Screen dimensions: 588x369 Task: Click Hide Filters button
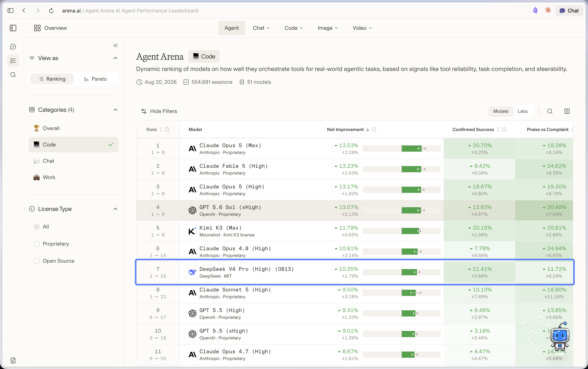[159, 111]
